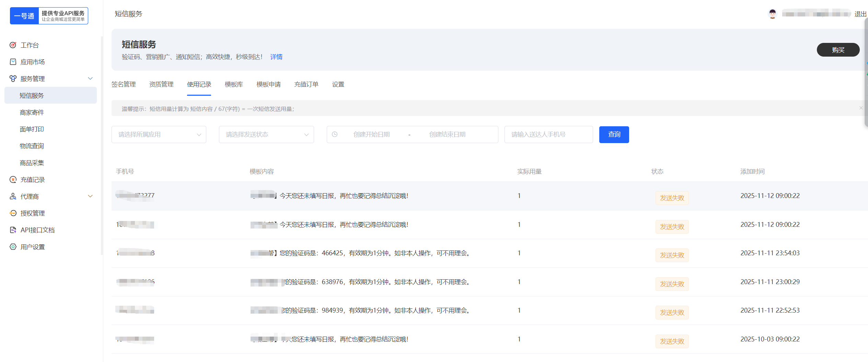This screenshot has width=868, height=362.
Task: Click the black 购买 button
Action: coord(838,50)
